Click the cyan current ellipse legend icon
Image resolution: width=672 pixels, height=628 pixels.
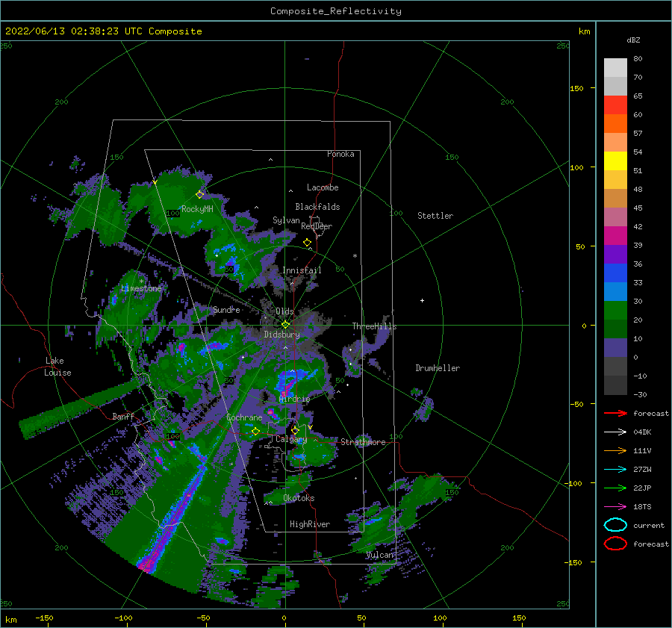[615, 525]
